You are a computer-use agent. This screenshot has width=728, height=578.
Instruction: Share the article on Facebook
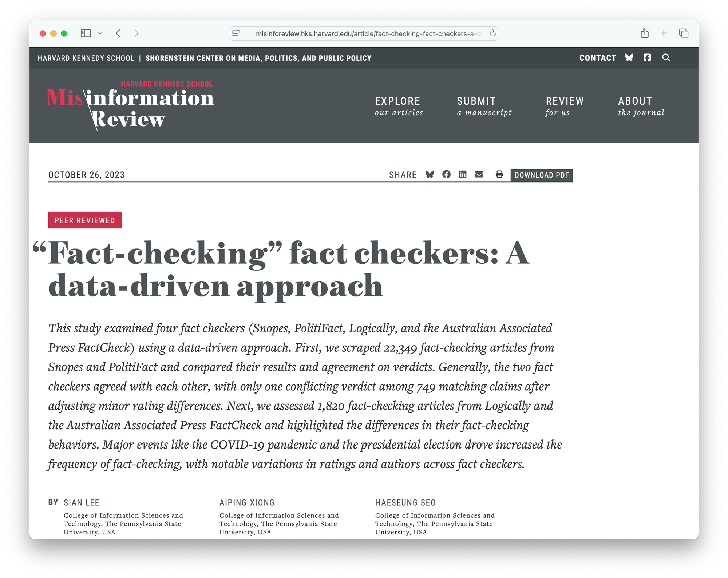[446, 175]
